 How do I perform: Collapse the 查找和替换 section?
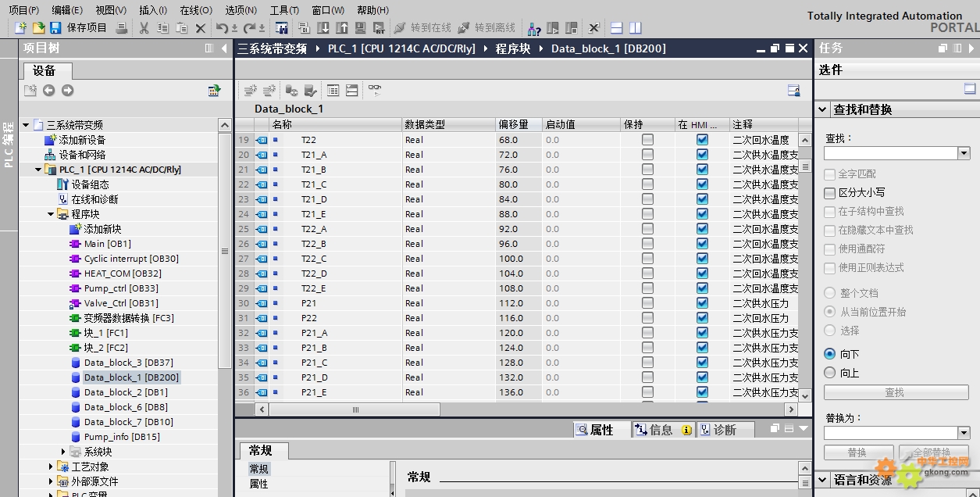(822, 109)
